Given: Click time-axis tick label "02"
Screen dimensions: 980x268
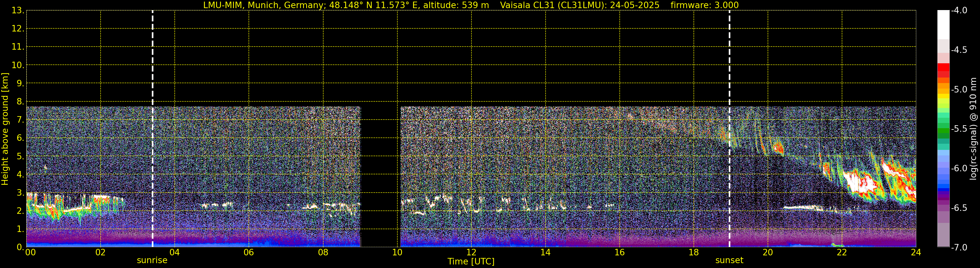Looking at the screenshot, I should pos(100,252).
